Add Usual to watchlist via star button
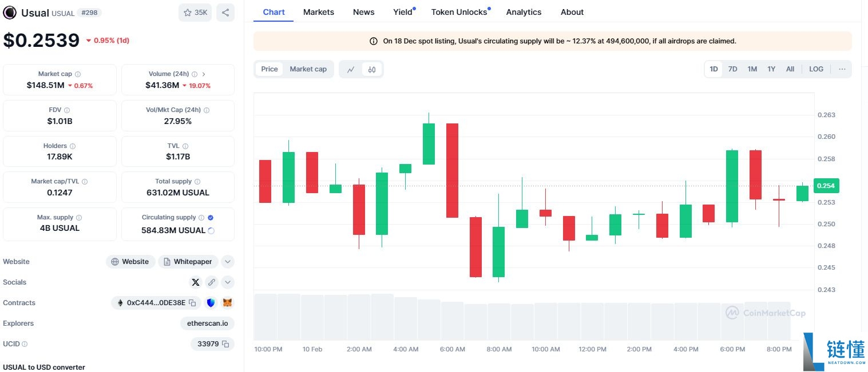The width and height of the screenshot is (868, 372). tap(195, 13)
